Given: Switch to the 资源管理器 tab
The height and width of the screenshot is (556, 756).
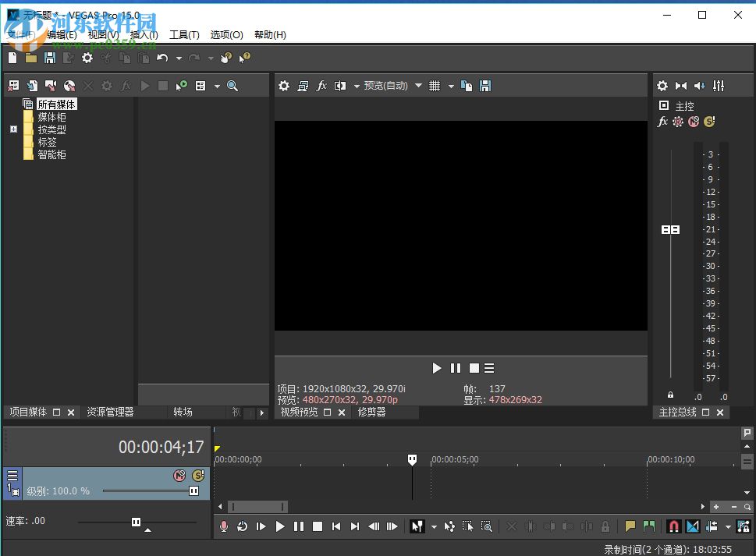Looking at the screenshot, I should pos(110,412).
